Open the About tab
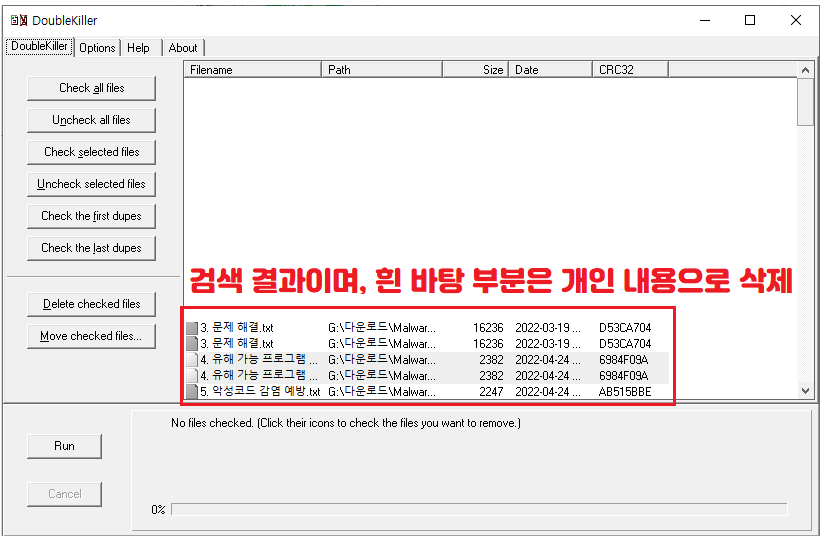The width and height of the screenshot is (823, 539). (x=183, y=48)
